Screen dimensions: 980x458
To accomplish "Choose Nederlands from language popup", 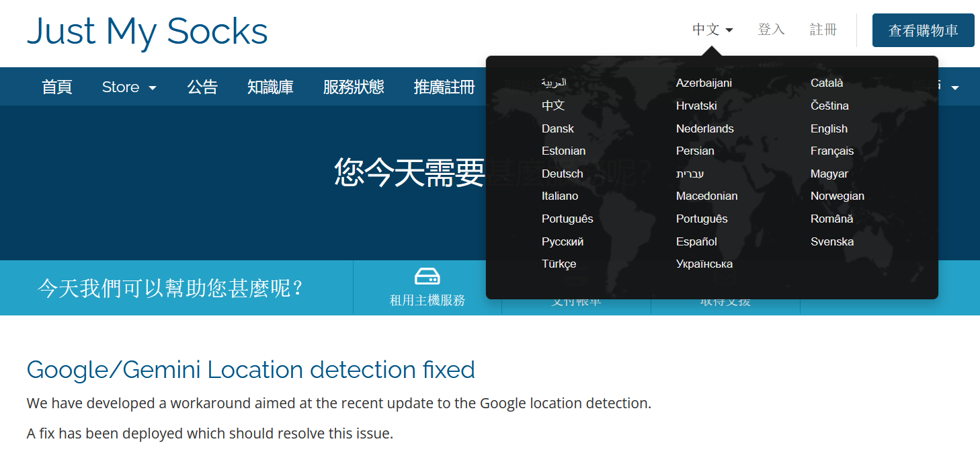I will pos(704,128).
